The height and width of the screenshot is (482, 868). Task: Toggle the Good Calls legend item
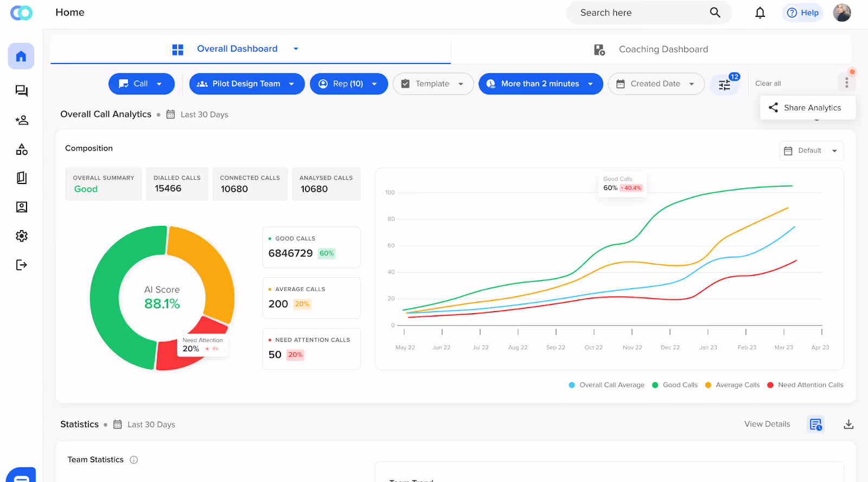click(x=675, y=385)
